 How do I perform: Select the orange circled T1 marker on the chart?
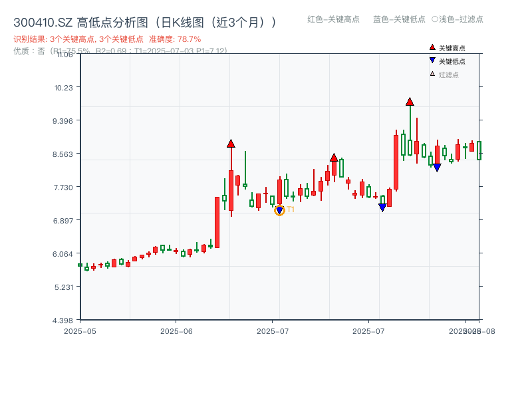(x=280, y=209)
